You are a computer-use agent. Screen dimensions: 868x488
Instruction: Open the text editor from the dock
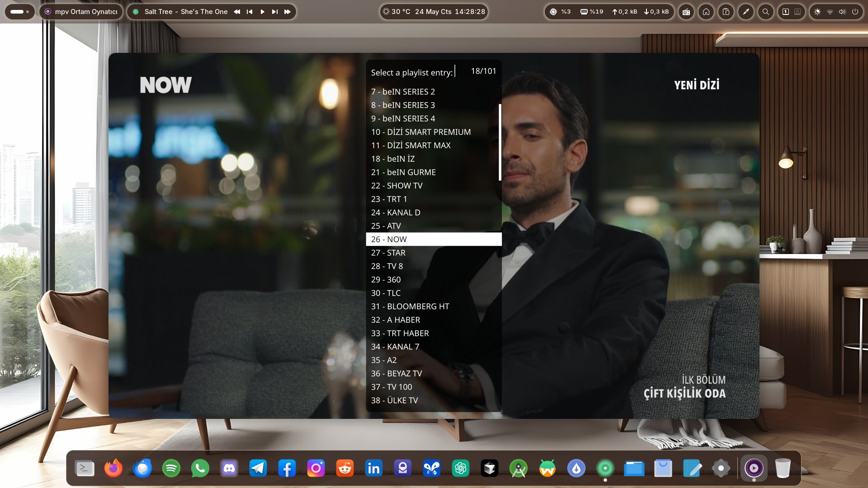tap(692, 468)
